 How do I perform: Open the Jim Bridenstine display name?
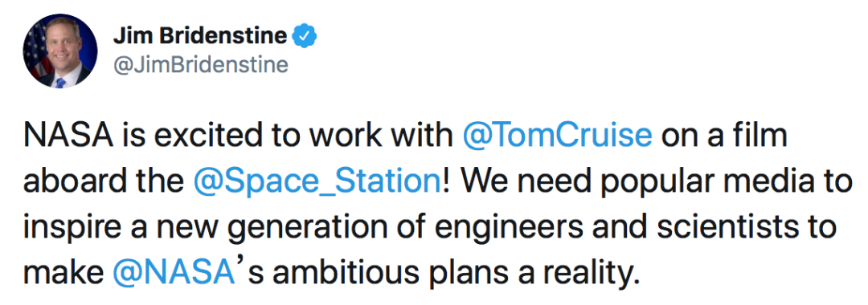pos(200,38)
